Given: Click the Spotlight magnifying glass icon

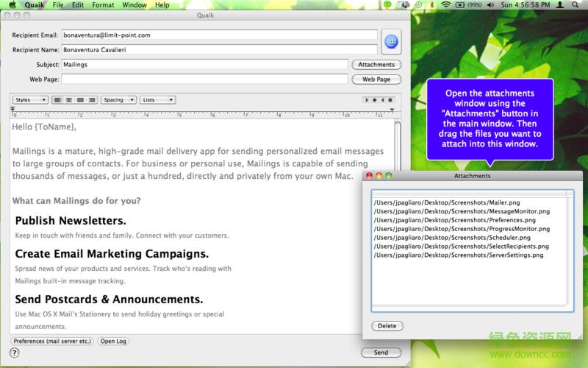Looking at the screenshot, I should (577, 4).
